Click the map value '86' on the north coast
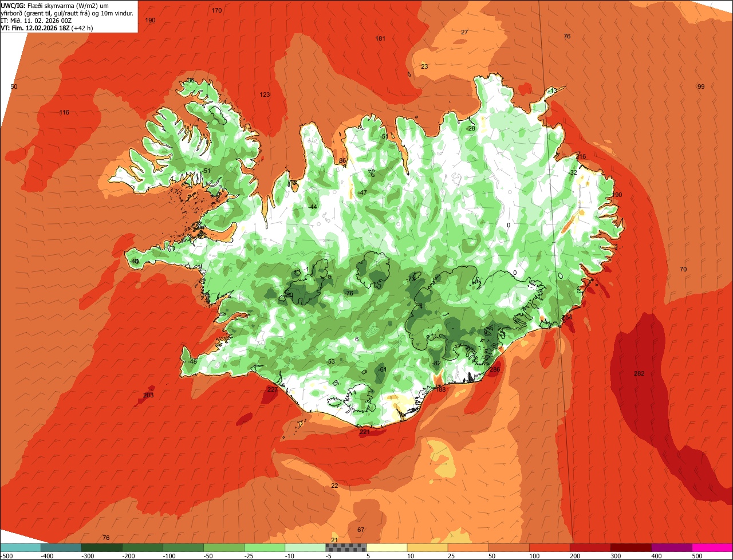The image size is (733, 560). 342,161
